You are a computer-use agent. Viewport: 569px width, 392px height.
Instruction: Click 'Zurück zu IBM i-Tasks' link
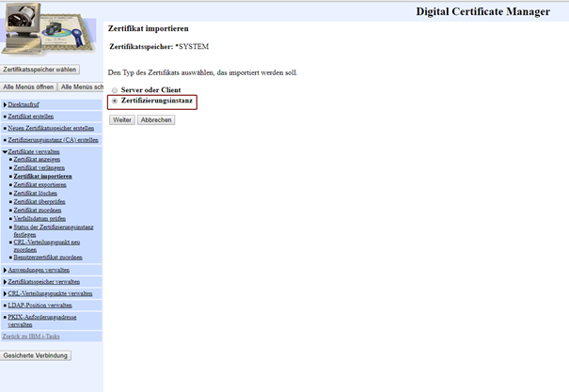[33, 337]
